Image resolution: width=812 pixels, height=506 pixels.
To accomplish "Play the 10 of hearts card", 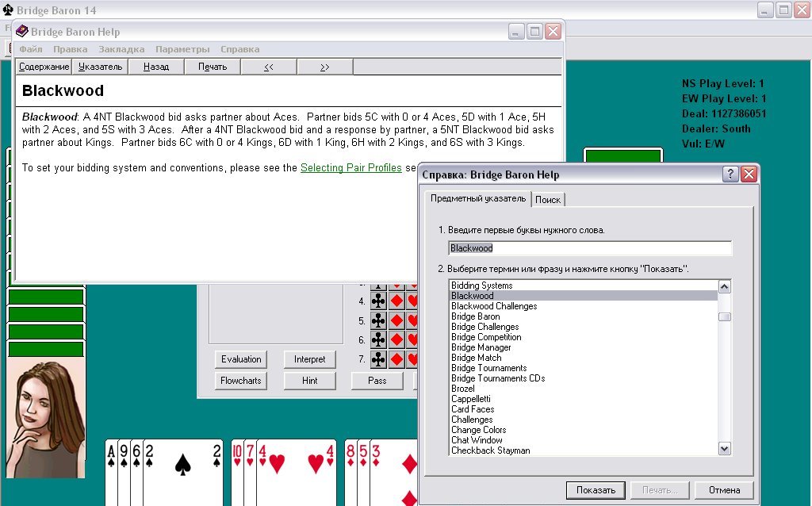I will click(x=236, y=468).
